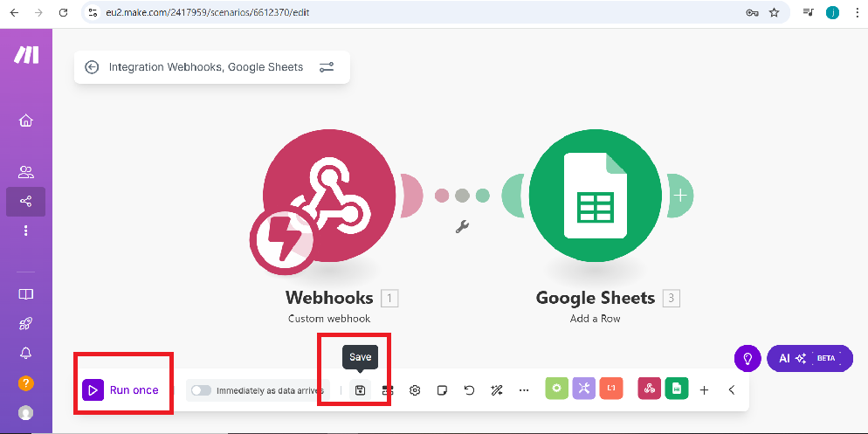This screenshot has width=868, height=434.
Task: Open scenario options sliders icon next to the title
Action: (x=327, y=67)
